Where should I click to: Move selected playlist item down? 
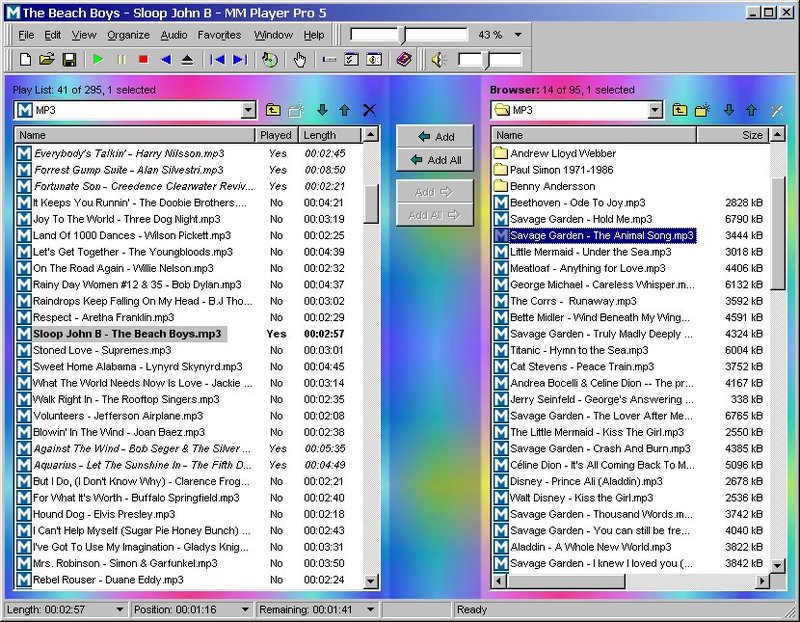point(322,110)
